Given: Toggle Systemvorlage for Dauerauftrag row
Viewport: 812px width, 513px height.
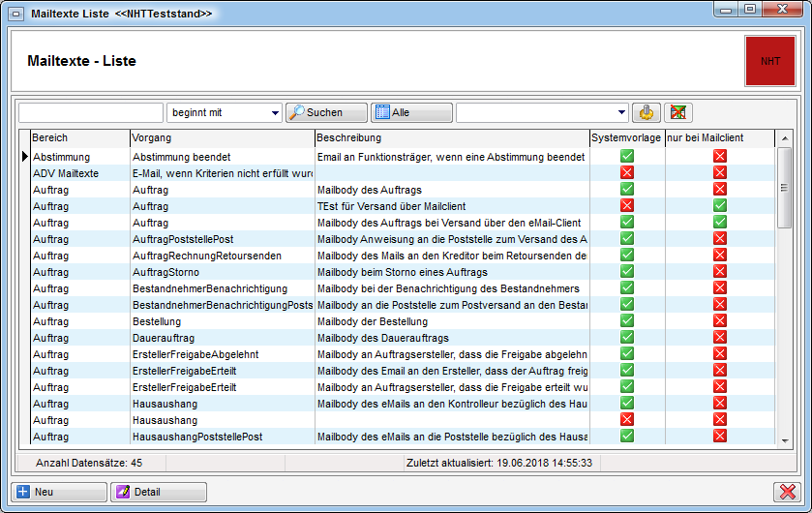Looking at the screenshot, I should pyautogui.click(x=627, y=338).
